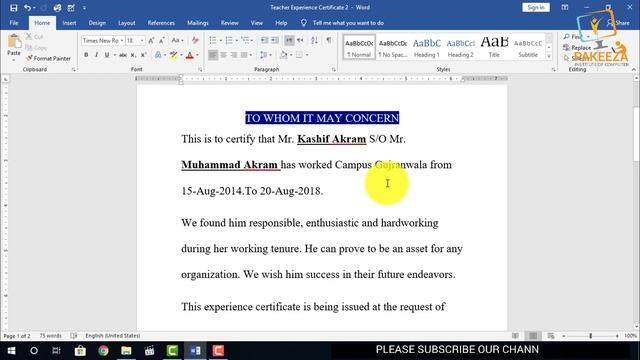Open the Font dialog launcher
The image size is (640, 360).
(x=200, y=70)
